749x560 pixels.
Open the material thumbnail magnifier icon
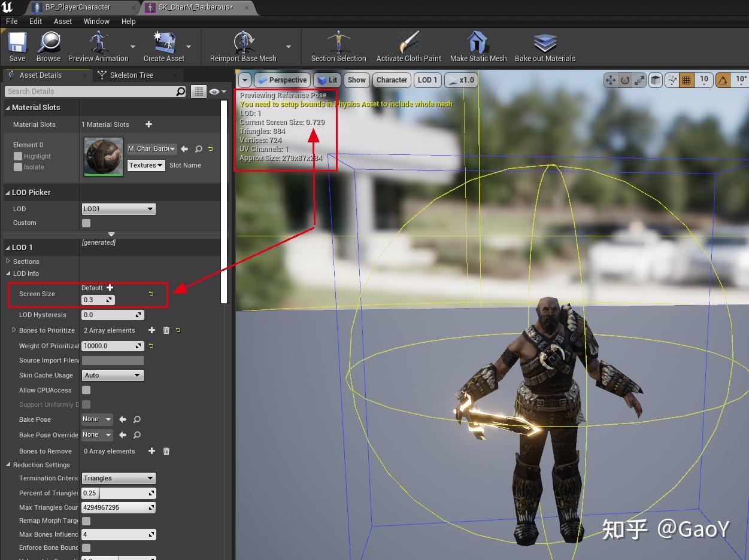point(200,149)
